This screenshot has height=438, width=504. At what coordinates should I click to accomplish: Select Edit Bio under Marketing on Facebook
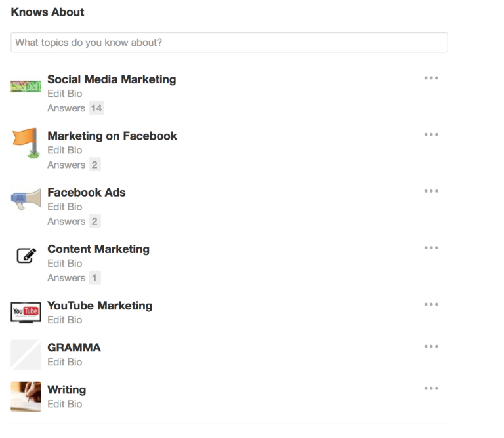point(64,150)
